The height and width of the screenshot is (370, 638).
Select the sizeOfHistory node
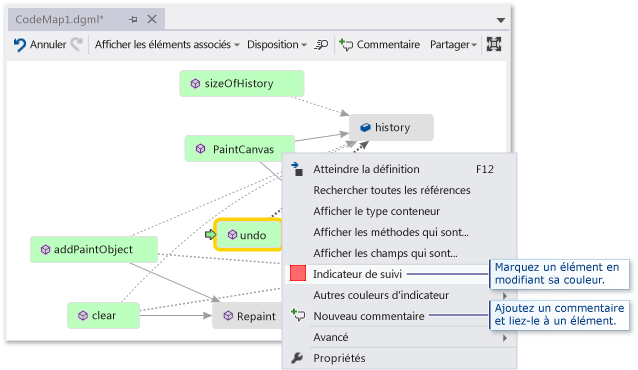click(242, 83)
